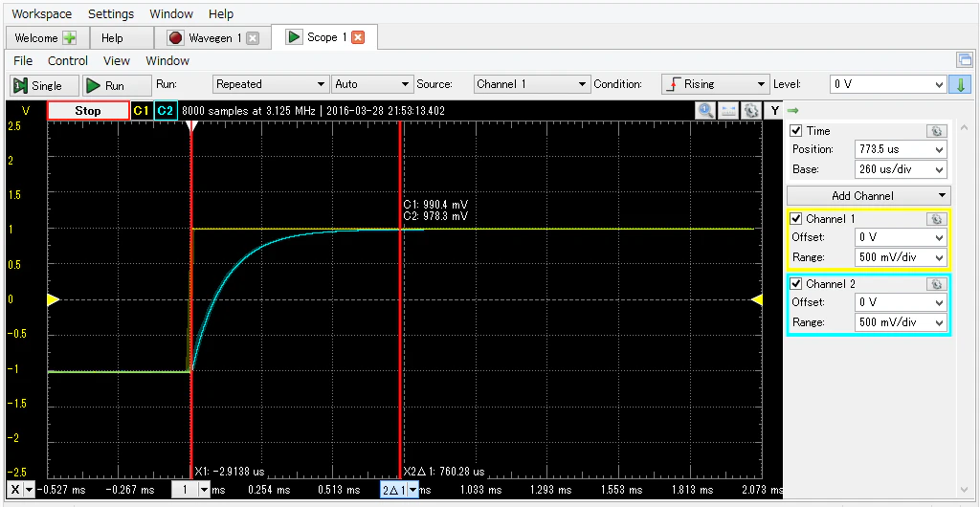Open the Scope View menu
The height and width of the screenshot is (507, 980).
[x=116, y=60]
